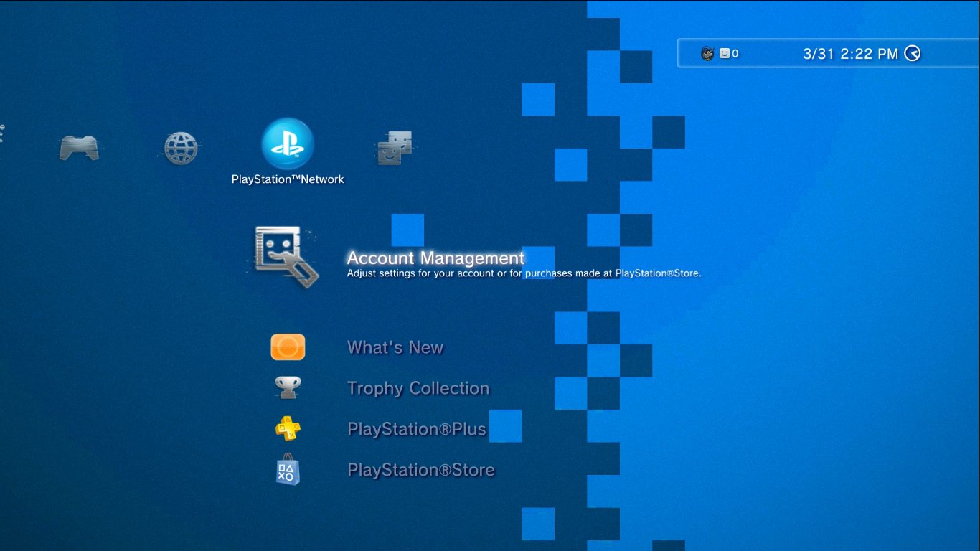Open the Account Management icon
This screenshot has height=551, width=980.
[x=286, y=257]
